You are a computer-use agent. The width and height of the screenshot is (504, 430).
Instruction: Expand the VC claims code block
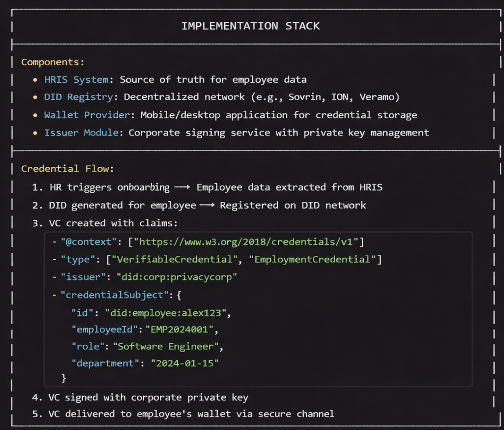(x=258, y=310)
